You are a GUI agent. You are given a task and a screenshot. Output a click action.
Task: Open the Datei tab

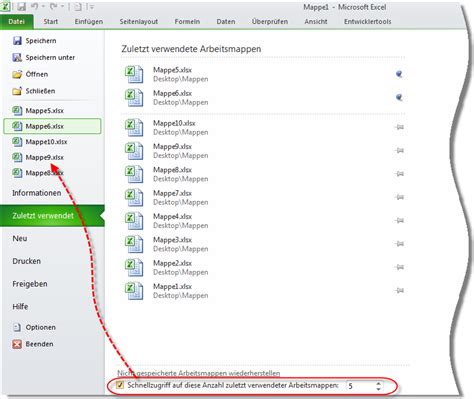(x=16, y=22)
